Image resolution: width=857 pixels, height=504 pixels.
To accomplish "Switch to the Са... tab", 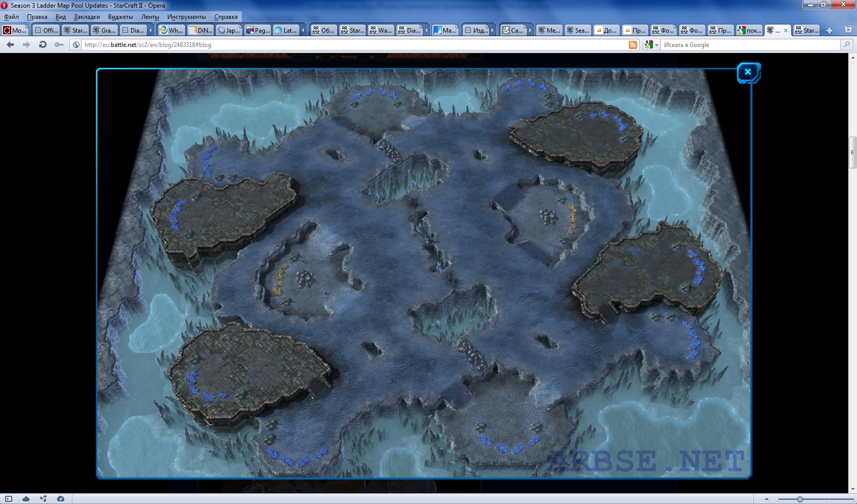I will coord(513,31).
